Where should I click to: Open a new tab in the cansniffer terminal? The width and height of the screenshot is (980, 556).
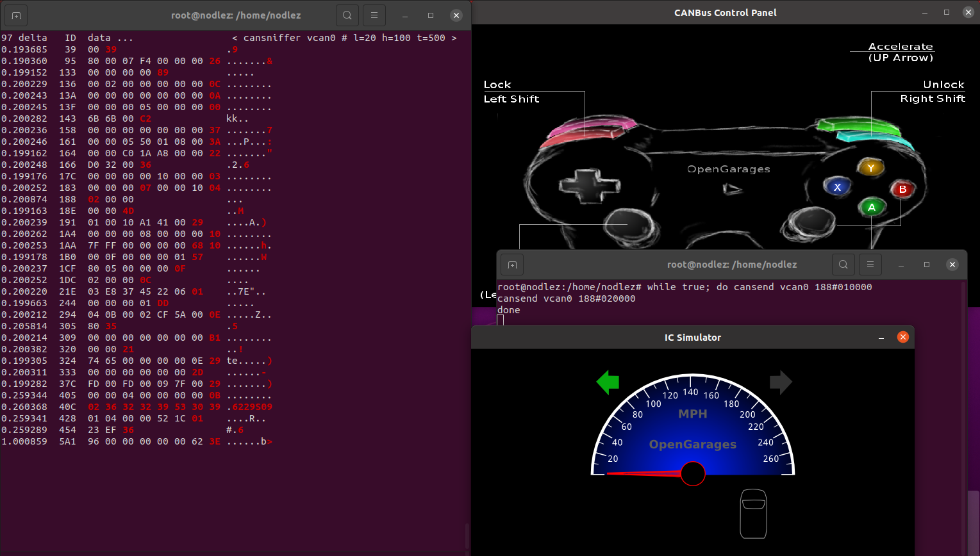pos(15,15)
